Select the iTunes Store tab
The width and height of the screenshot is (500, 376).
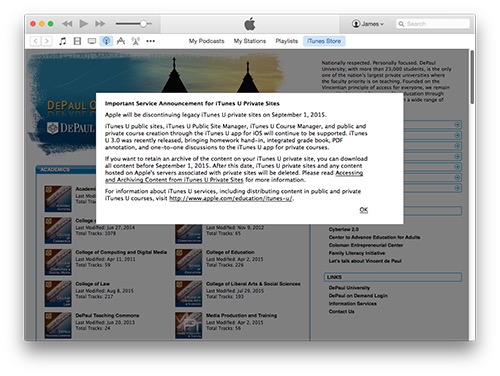[x=324, y=41]
